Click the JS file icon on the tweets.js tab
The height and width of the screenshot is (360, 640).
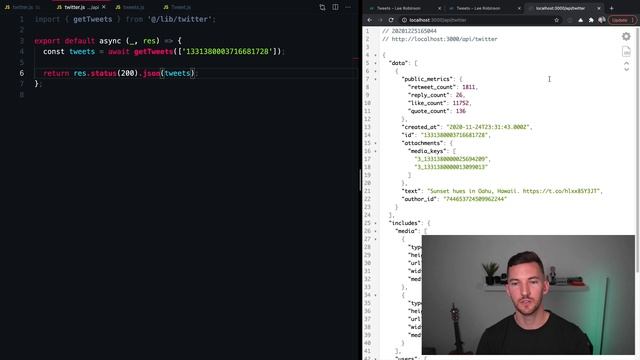pyautogui.click(x=118, y=7)
